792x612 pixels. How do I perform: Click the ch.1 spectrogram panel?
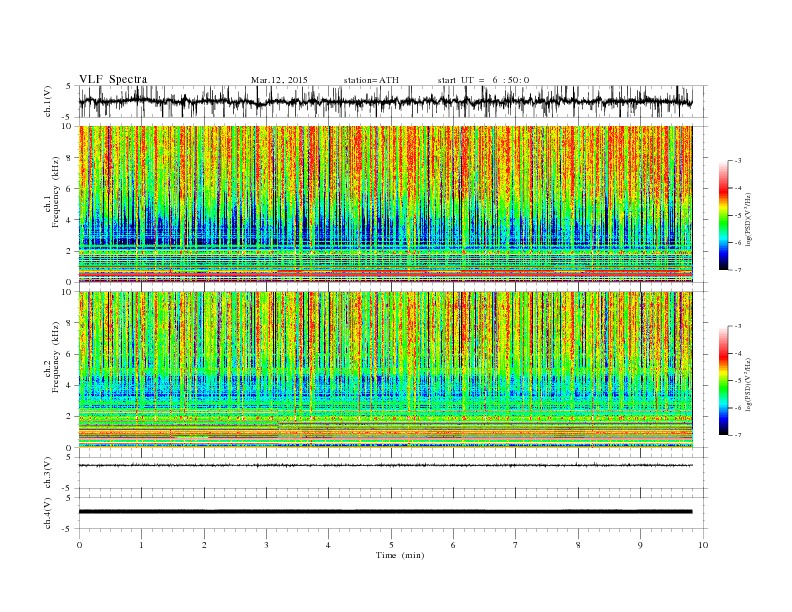[386, 204]
